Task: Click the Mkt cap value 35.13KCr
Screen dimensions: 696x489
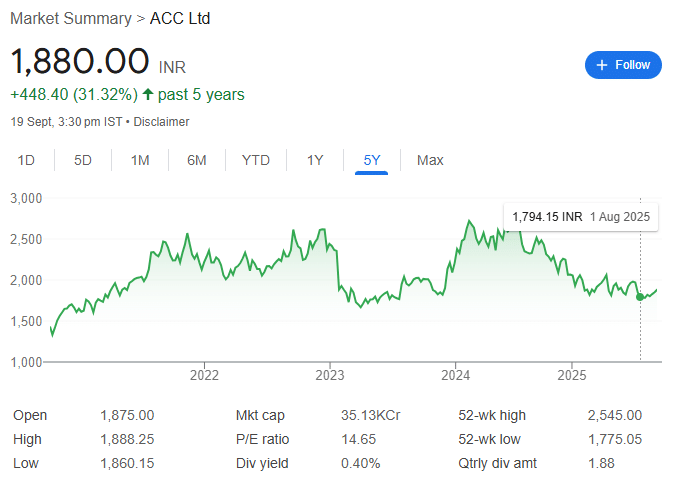Action: coord(371,415)
